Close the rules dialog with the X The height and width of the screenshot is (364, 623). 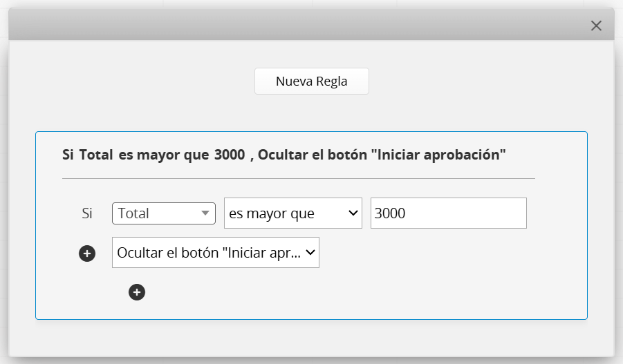pyautogui.click(x=596, y=26)
